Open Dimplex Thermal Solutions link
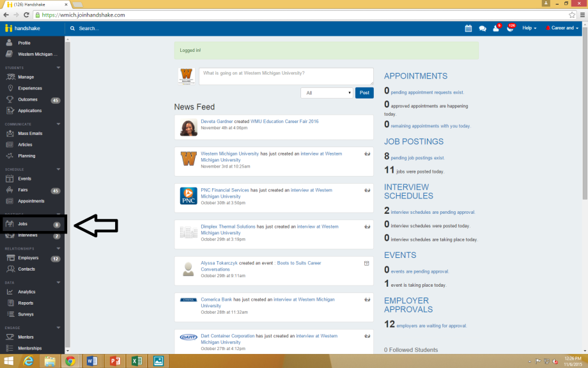588x368 pixels. pyautogui.click(x=228, y=227)
